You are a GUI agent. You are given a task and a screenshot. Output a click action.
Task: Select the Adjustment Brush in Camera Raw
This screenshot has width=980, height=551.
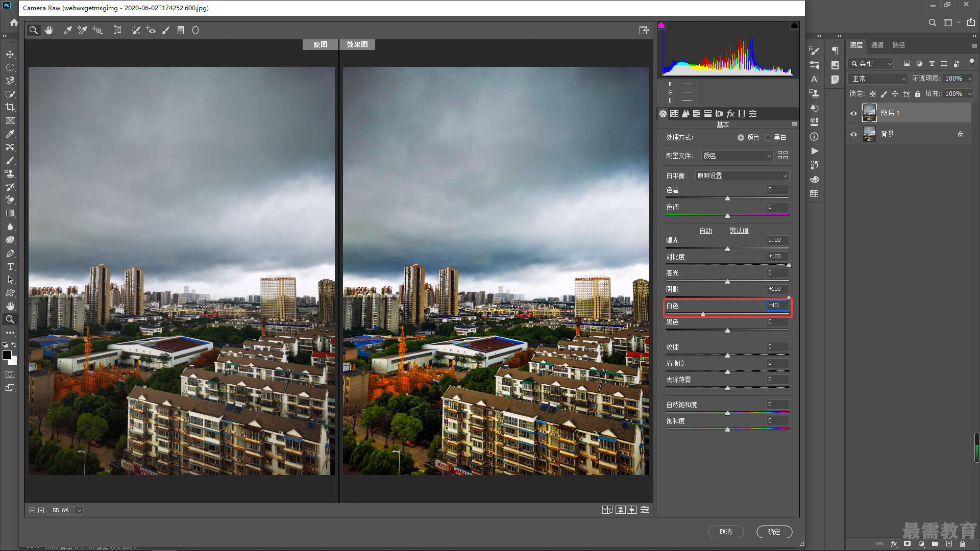point(165,30)
